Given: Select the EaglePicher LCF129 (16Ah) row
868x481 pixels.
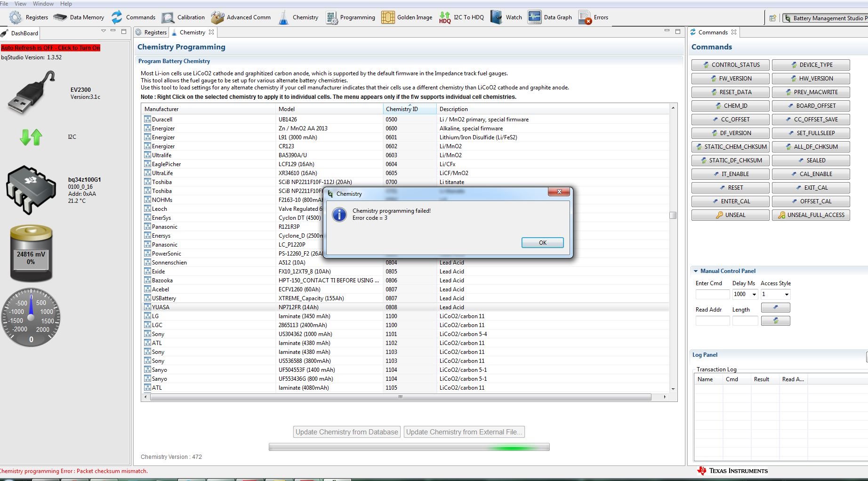Looking at the screenshot, I should [x=405, y=164].
